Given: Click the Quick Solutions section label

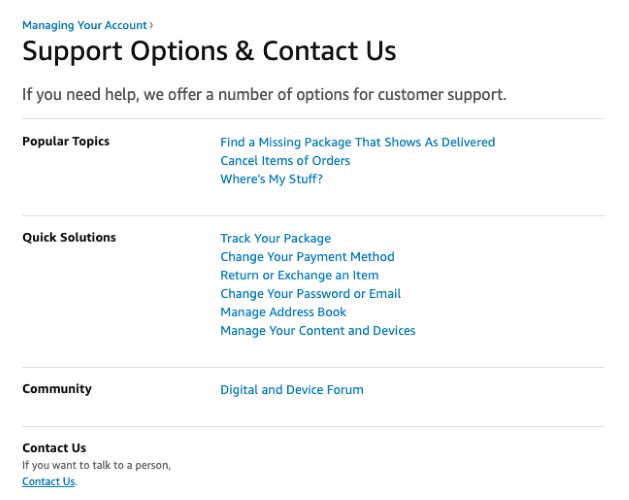Looking at the screenshot, I should [x=69, y=237].
